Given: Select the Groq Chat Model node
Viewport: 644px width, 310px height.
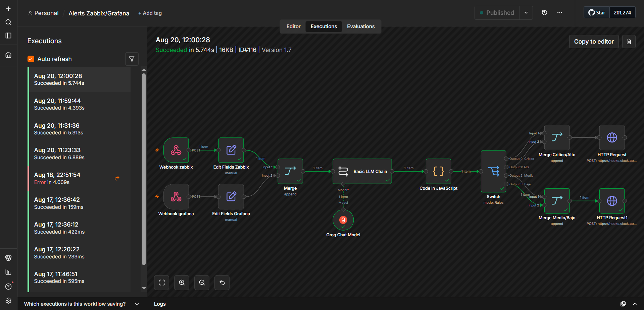Looking at the screenshot, I should pyautogui.click(x=343, y=220).
